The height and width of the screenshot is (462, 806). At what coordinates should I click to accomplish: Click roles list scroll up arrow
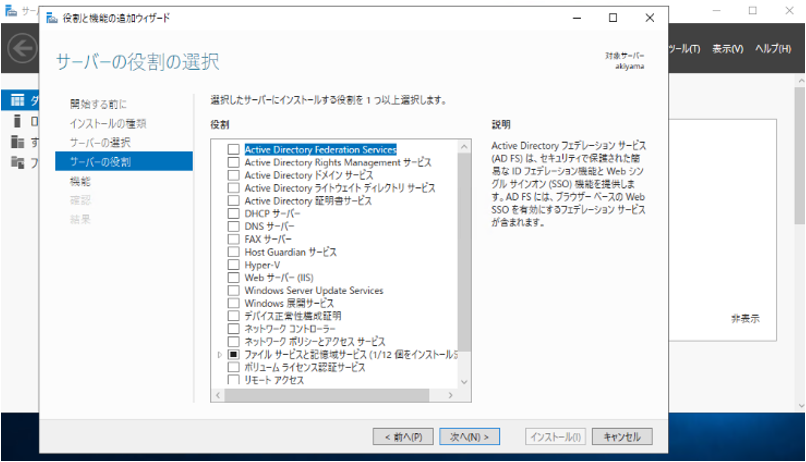point(464,146)
